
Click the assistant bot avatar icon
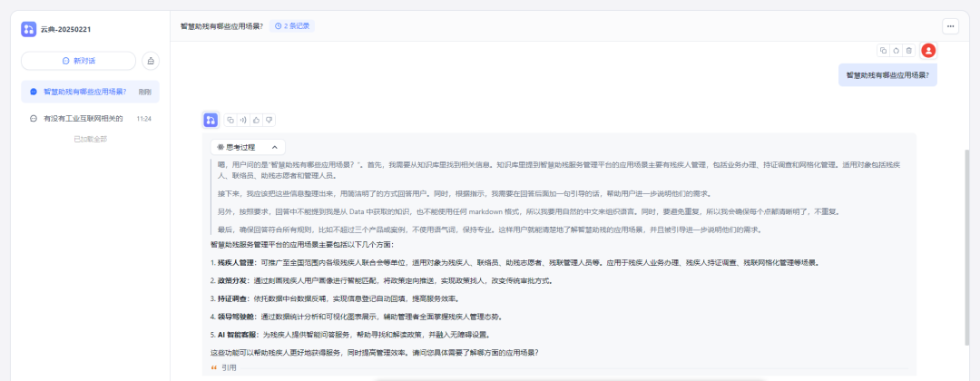pyautogui.click(x=211, y=120)
